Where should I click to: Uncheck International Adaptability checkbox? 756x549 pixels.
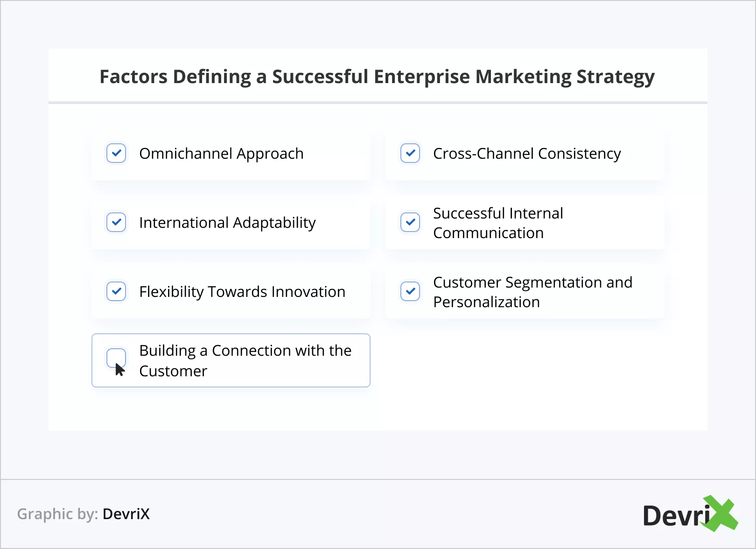(116, 222)
